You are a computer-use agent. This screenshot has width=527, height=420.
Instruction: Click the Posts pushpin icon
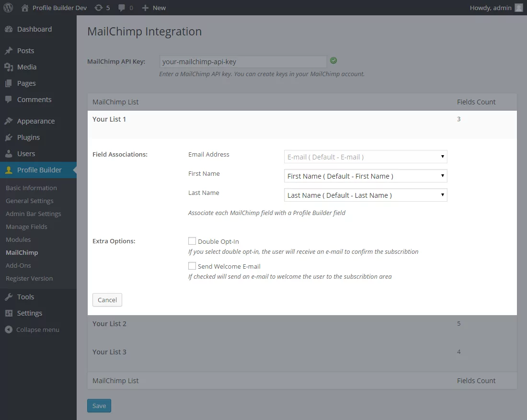point(9,51)
